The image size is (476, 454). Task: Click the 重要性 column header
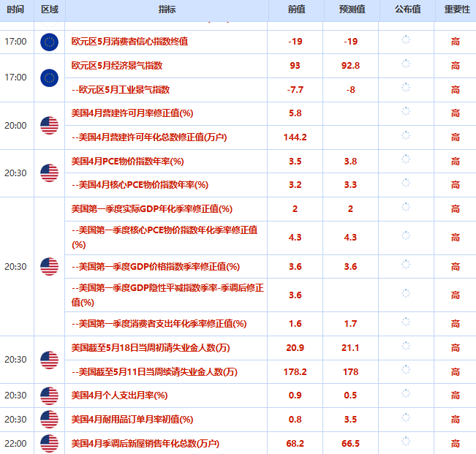point(457,10)
